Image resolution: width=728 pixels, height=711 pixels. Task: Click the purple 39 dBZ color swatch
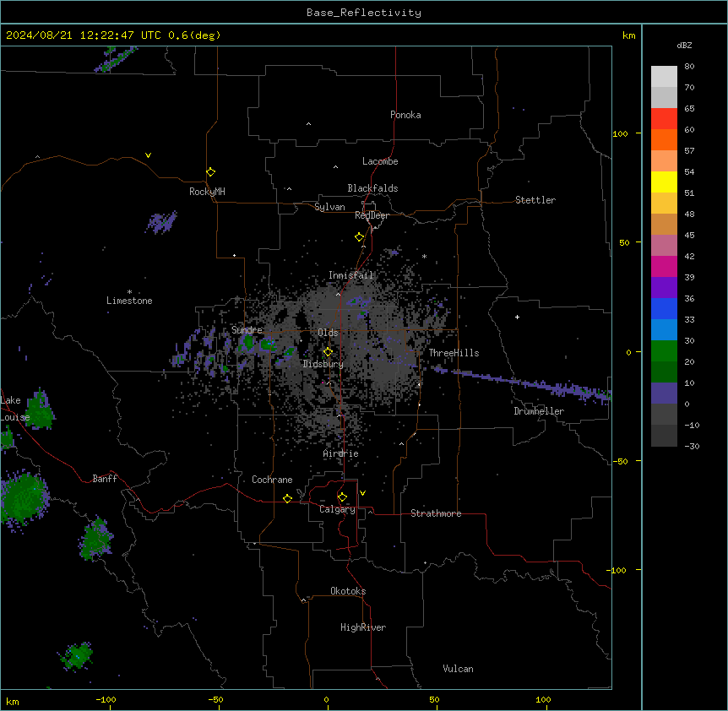[x=664, y=288]
